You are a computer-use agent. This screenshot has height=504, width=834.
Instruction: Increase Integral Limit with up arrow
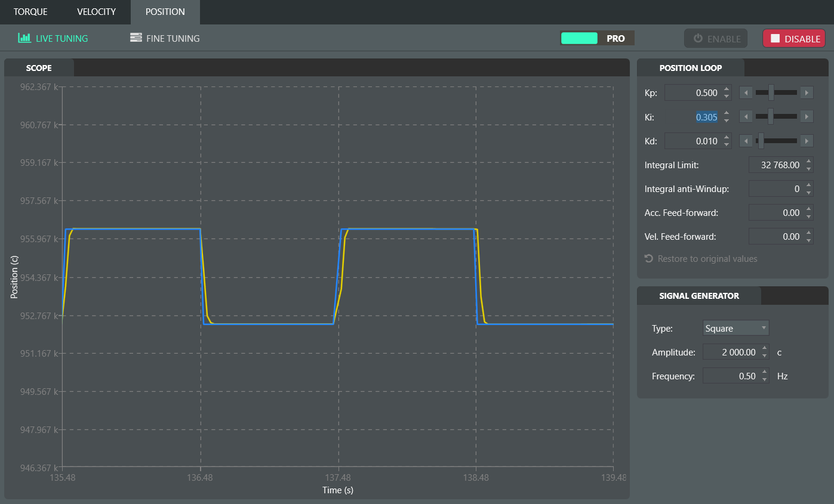(x=809, y=162)
